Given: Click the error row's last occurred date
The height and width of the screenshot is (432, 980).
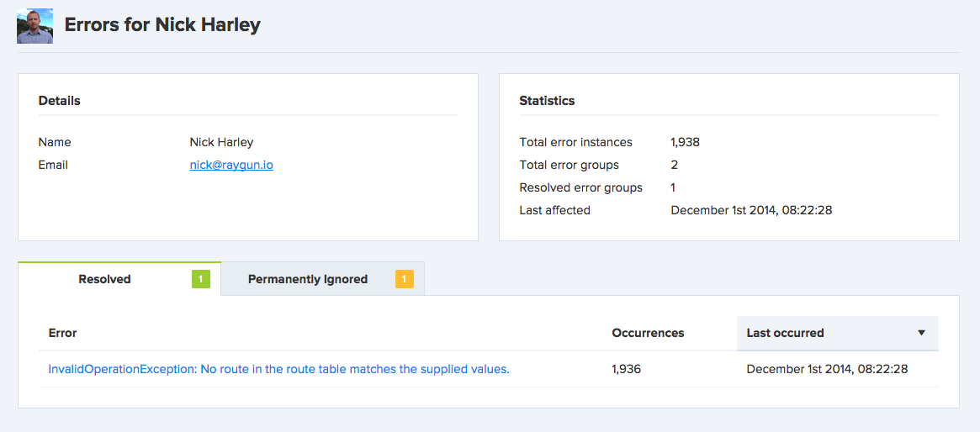Looking at the screenshot, I should [x=827, y=369].
